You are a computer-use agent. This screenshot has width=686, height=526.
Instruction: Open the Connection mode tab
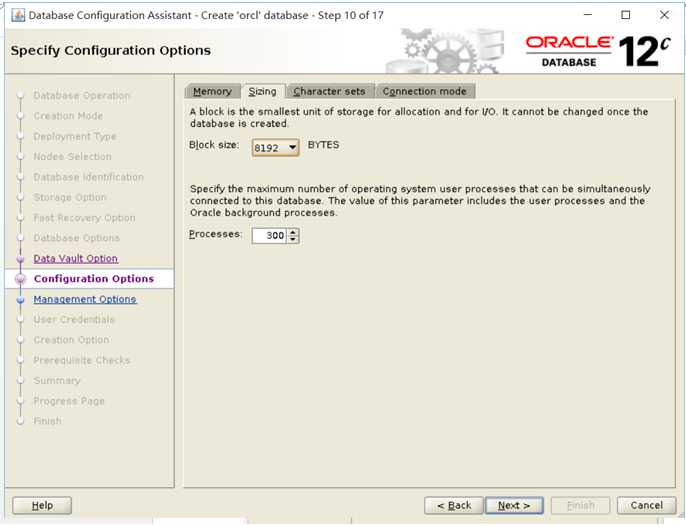(x=424, y=91)
